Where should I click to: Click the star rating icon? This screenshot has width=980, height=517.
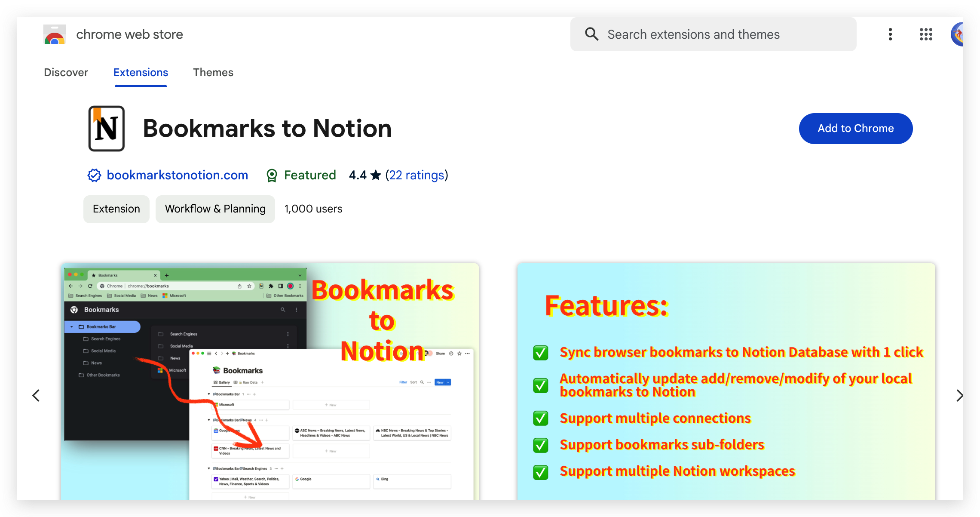pos(376,175)
